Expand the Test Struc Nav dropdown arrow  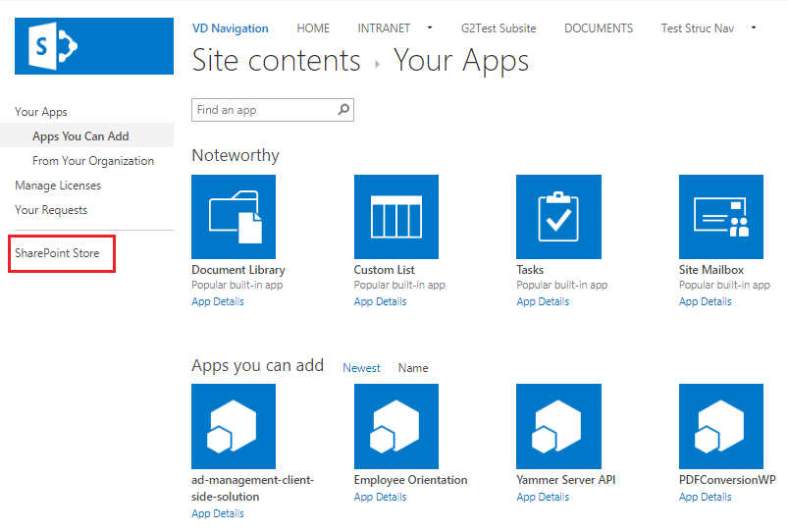754,27
